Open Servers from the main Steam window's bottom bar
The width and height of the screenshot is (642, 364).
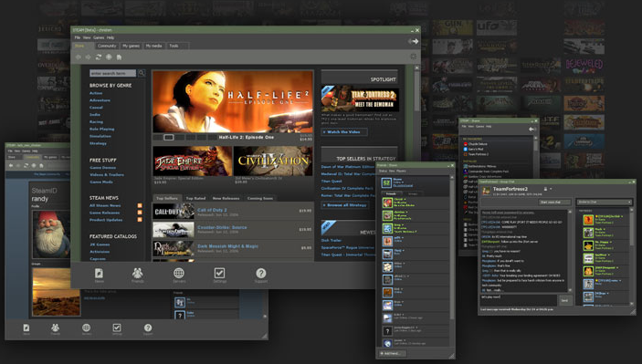pyautogui.click(x=179, y=276)
